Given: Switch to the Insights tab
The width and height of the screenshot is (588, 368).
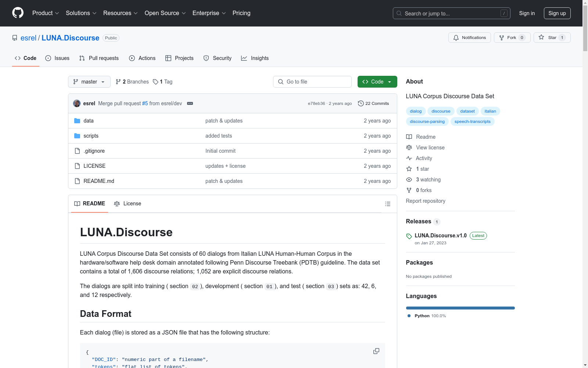Looking at the screenshot, I should coord(255,58).
